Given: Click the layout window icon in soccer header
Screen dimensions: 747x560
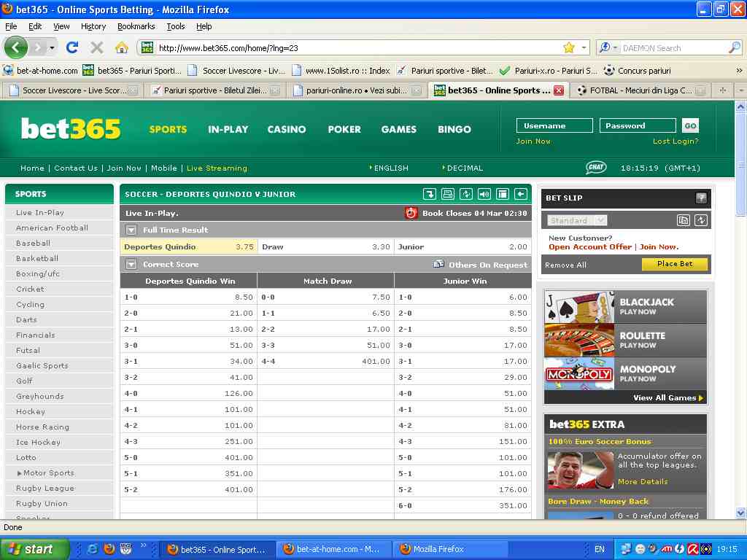Looking at the screenshot, I should 502,194.
